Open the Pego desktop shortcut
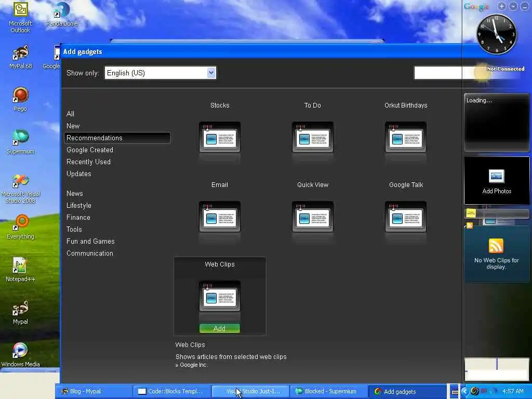This screenshot has width=532, height=399. [x=20, y=99]
